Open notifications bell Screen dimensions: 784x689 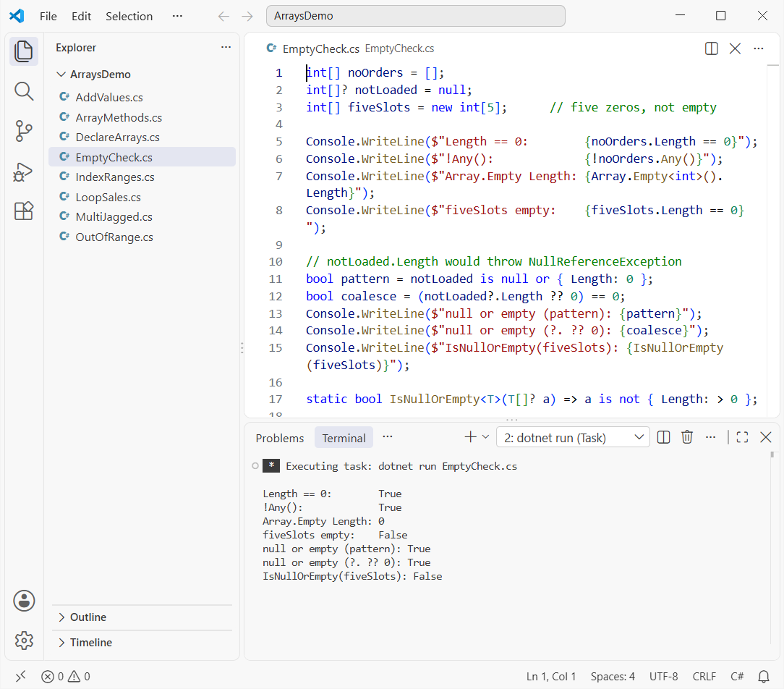click(764, 677)
